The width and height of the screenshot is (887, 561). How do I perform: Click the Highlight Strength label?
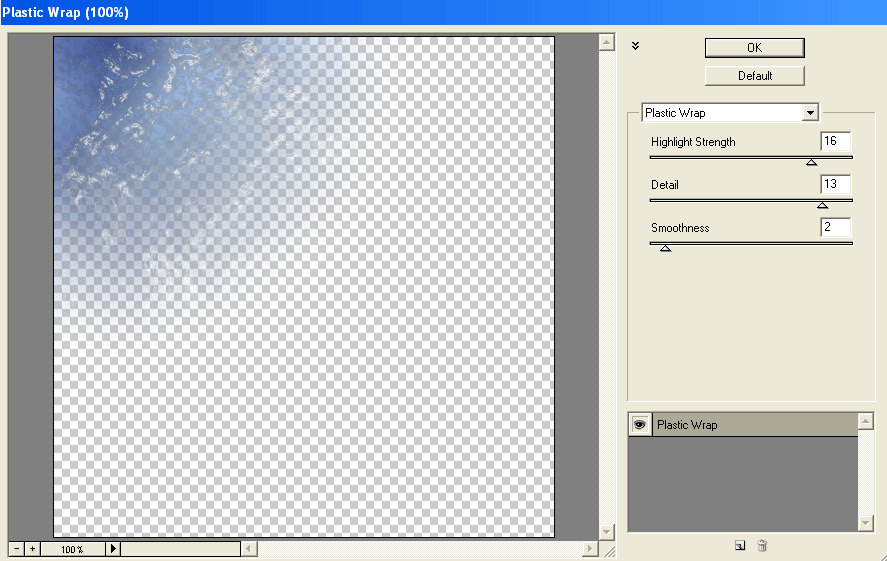click(x=693, y=142)
